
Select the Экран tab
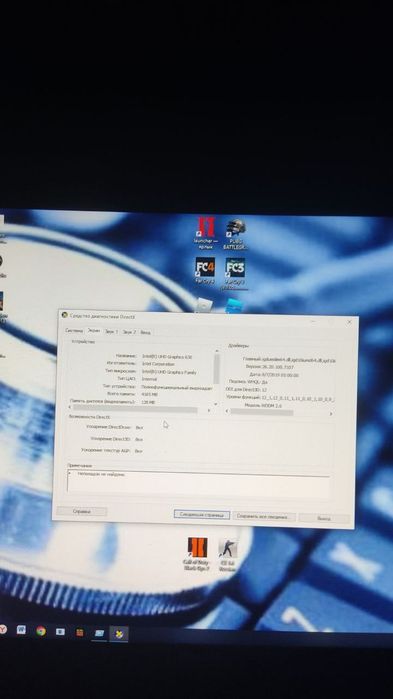pyautogui.click(x=94, y=331)
